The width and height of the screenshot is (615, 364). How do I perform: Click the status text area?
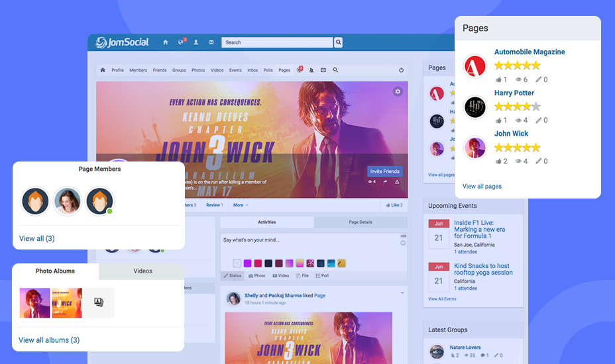pos(310,245)
